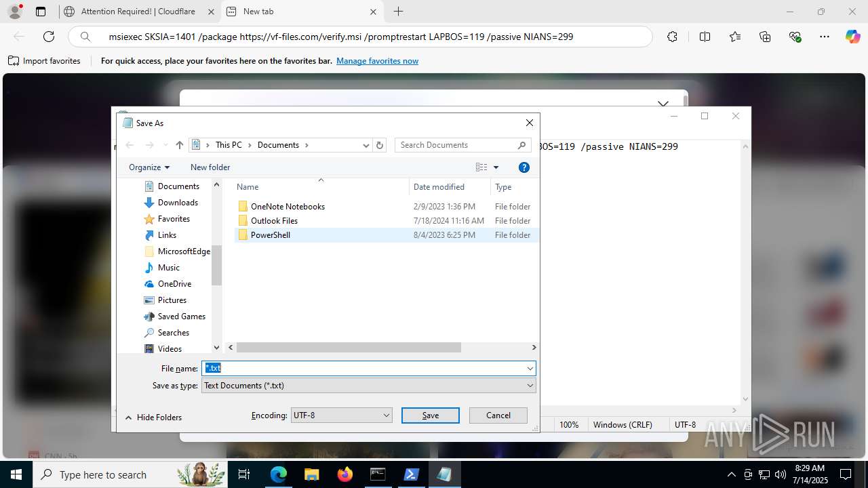868x488 pixels.
Task: Switch to the Attention Required Cloudflare tab
Action: click(x=138, y=12)
